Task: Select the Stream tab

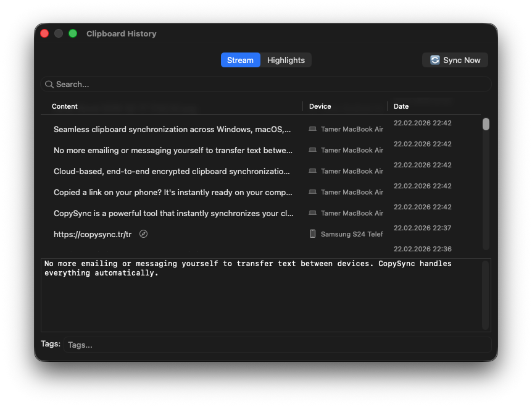Action: coord(240,60)
